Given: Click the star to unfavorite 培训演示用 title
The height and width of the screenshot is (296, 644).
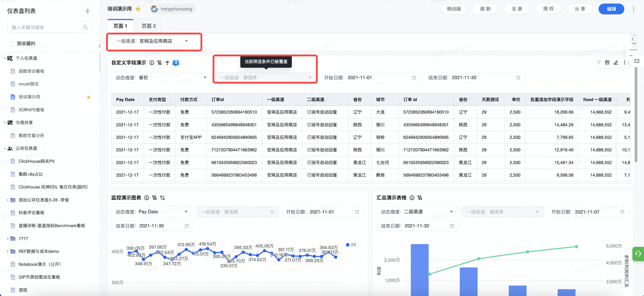Looking at the screenshot, I should (x=138, y=9).
